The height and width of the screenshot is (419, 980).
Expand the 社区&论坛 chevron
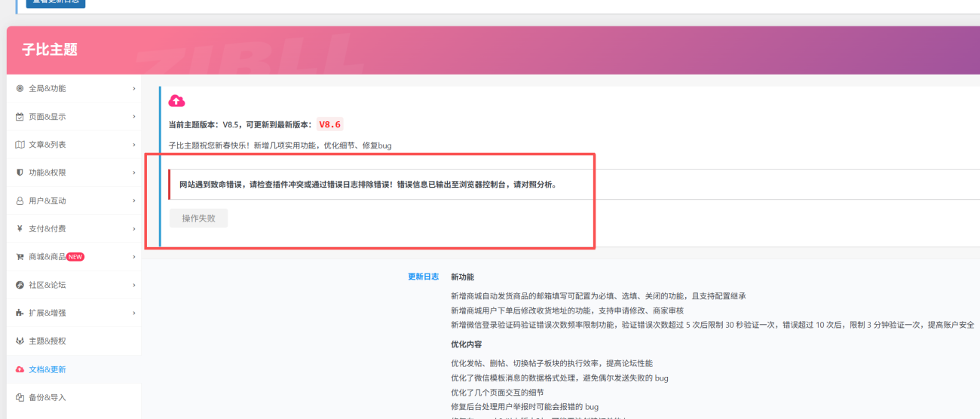coord(134,285)
